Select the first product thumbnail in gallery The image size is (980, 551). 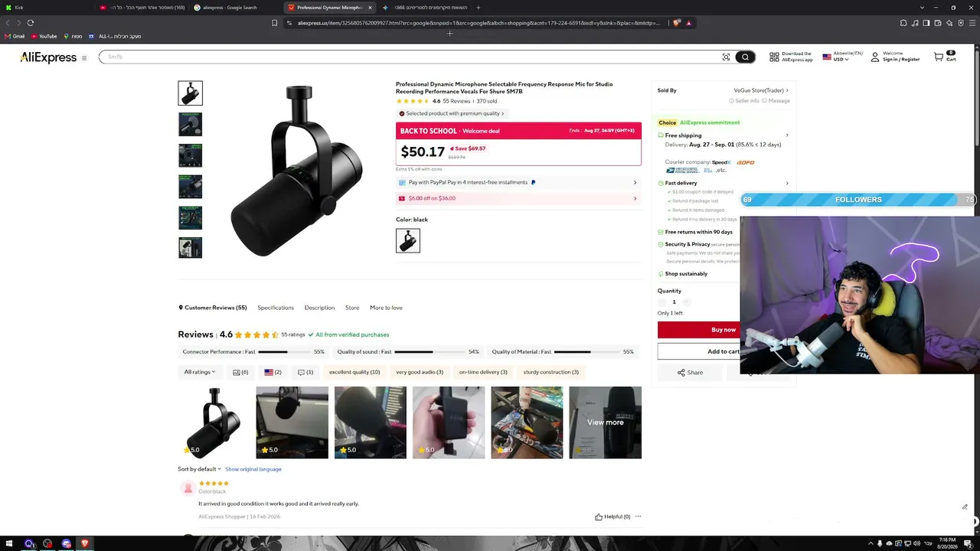[x=191, y=93]
